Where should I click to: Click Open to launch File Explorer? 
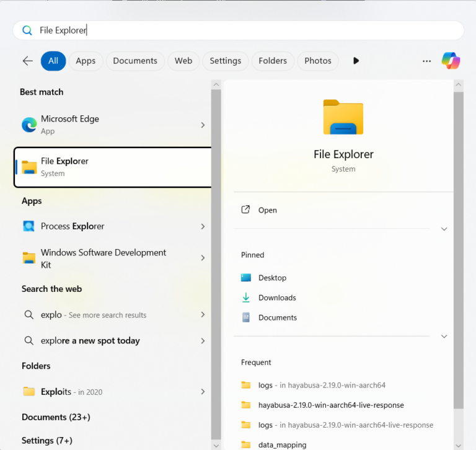(x=267, y=210)
